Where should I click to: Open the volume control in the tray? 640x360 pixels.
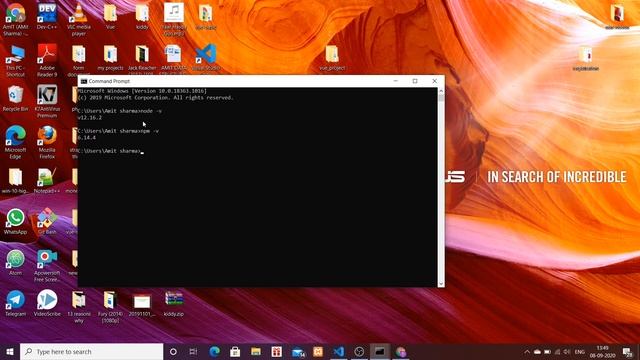tap(567, 352)
